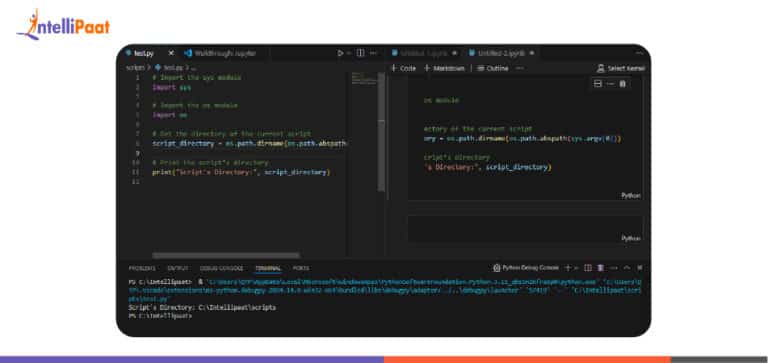Click the horizontal scrollbar under test.py editor
This screenshot has width=768, height=363.
tap(226, 255)
